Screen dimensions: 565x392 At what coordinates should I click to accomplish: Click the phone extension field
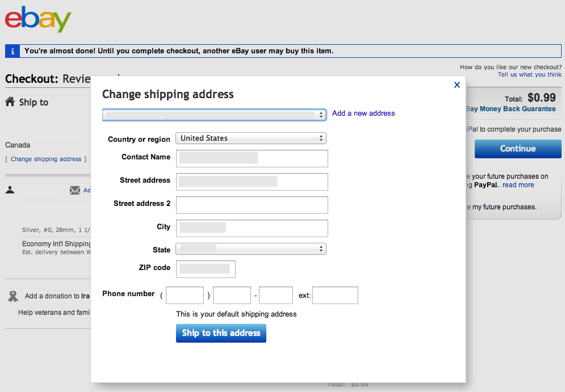335,295
